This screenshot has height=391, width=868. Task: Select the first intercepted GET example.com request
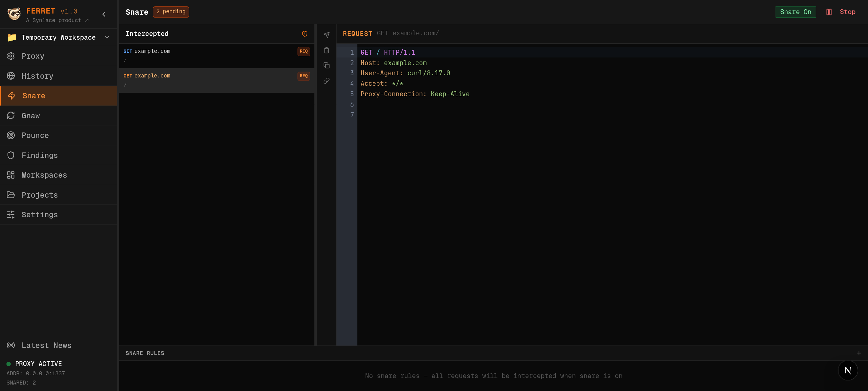[217, 56]
